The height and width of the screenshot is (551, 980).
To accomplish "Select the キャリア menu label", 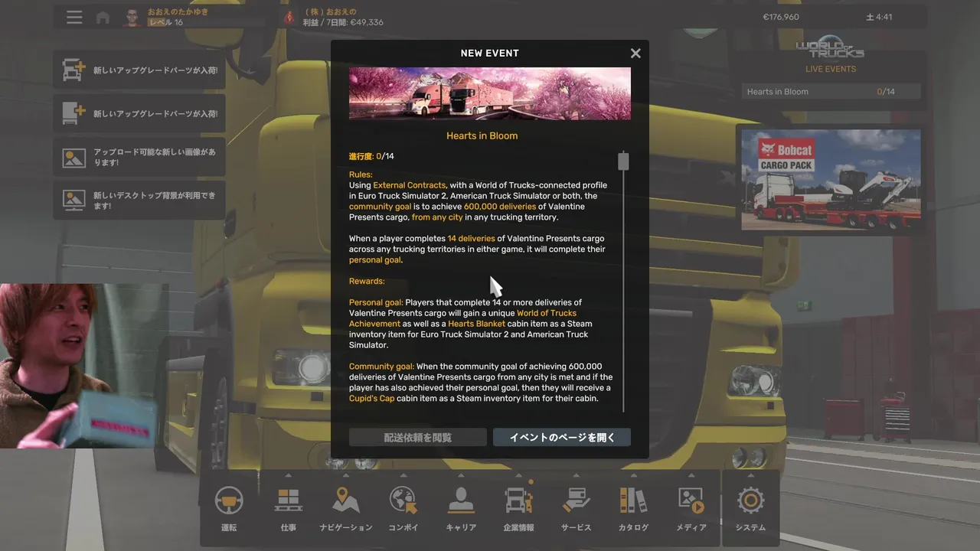I will pyautogui.click(x=461, y=527).
